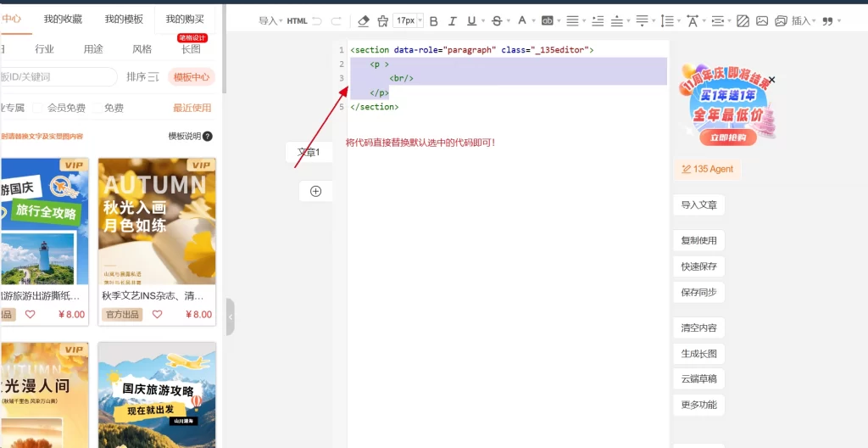Image resolution: width=868 pixels, height=448 pixels.
Task: Click the template ID keyword search field
Action: [x=58, y=77]
